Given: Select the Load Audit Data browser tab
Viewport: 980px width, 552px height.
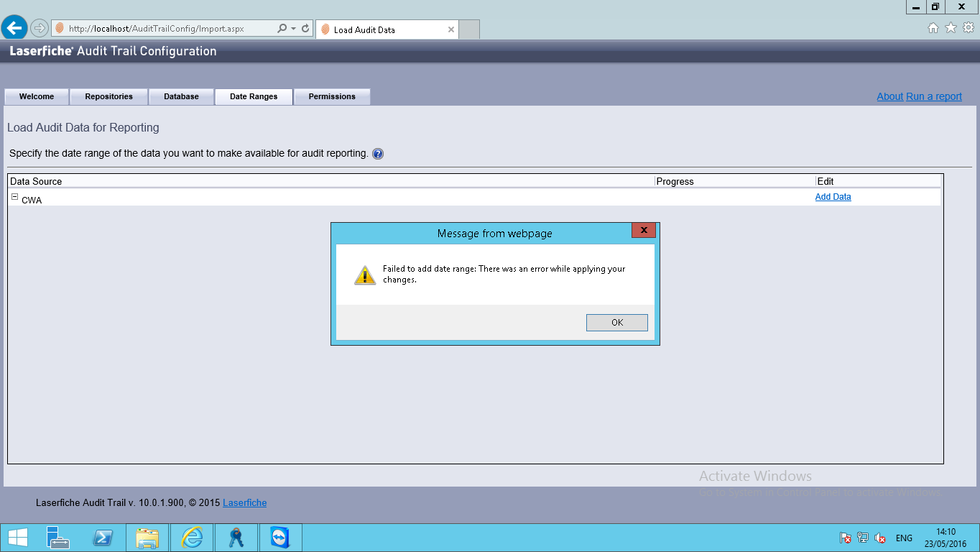Looking at the screenshot, I should (x=387, y=29).
